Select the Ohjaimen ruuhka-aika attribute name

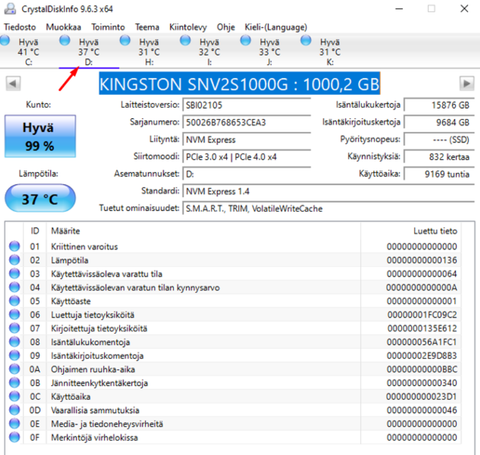[93, 370]
